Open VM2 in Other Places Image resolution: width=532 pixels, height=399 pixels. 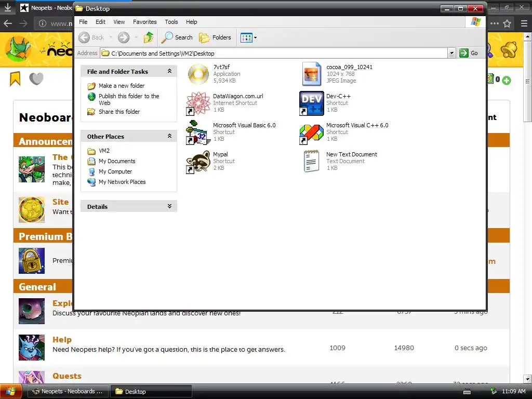tap(104, 151)
